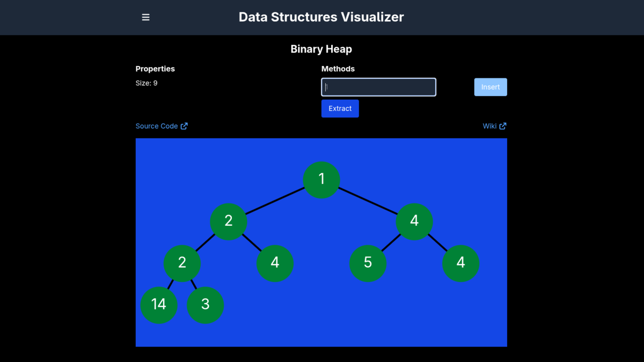Click the node labeled 3

point(205,305)
